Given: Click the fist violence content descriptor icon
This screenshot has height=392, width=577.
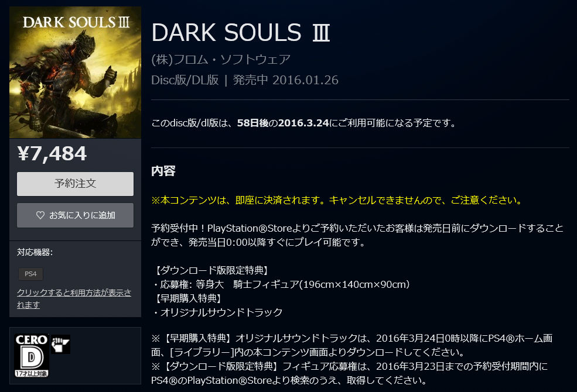Looking at the screenshot, I should pos(60,344).
